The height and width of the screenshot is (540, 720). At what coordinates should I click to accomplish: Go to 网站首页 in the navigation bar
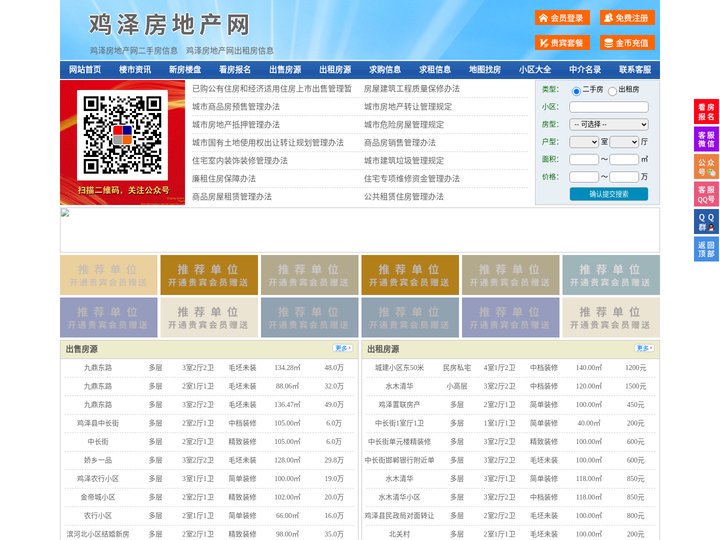click(85, 70)
